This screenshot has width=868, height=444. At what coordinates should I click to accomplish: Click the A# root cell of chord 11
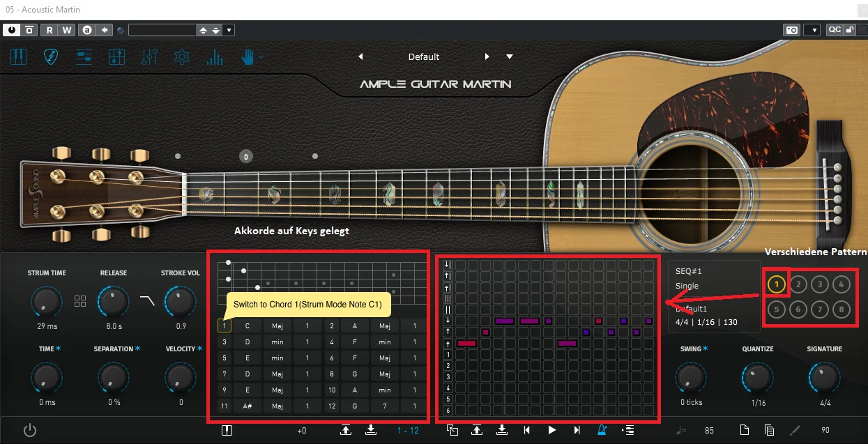pyautogui.click(x=247, y=406)
